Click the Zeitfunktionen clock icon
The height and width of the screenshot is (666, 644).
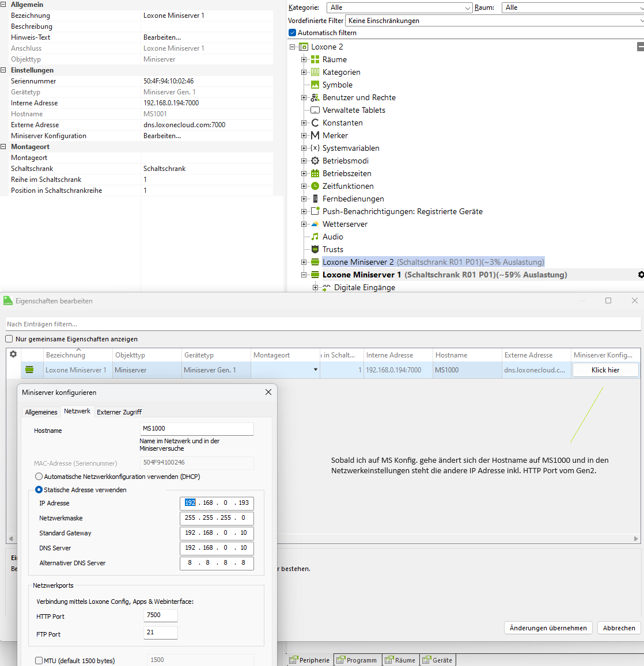click(315, 186)
